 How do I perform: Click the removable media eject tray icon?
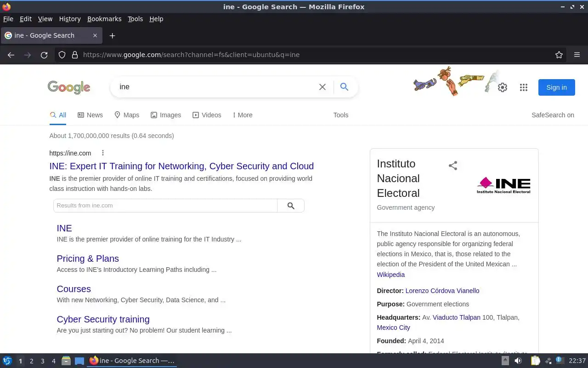pos(505,361)
